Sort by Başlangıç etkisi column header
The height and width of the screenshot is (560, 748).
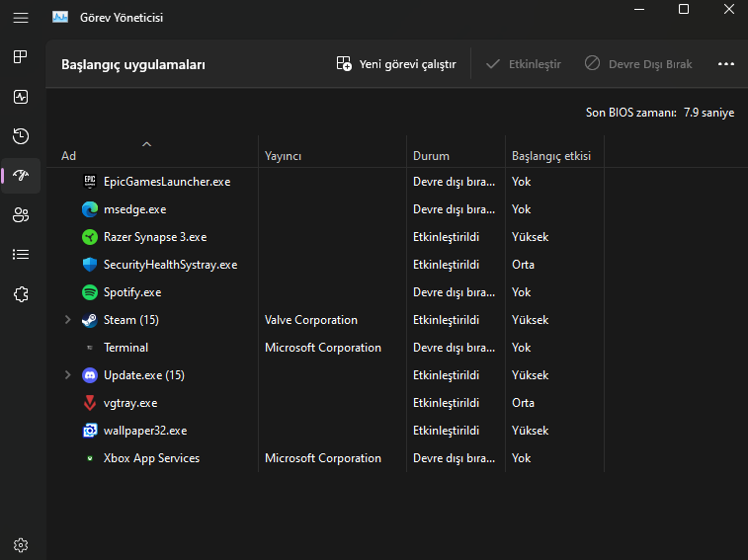pyautogui.click(x=551, y=156)
